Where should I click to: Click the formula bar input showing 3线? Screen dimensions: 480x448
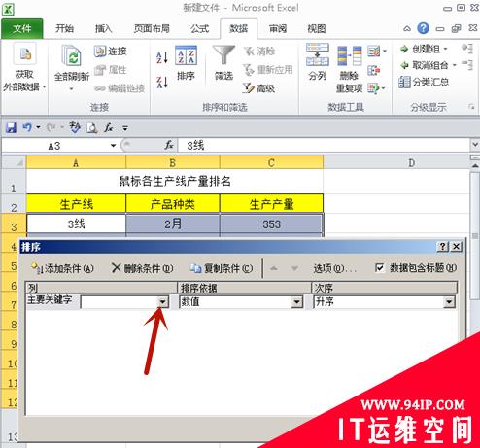[324, 146]
